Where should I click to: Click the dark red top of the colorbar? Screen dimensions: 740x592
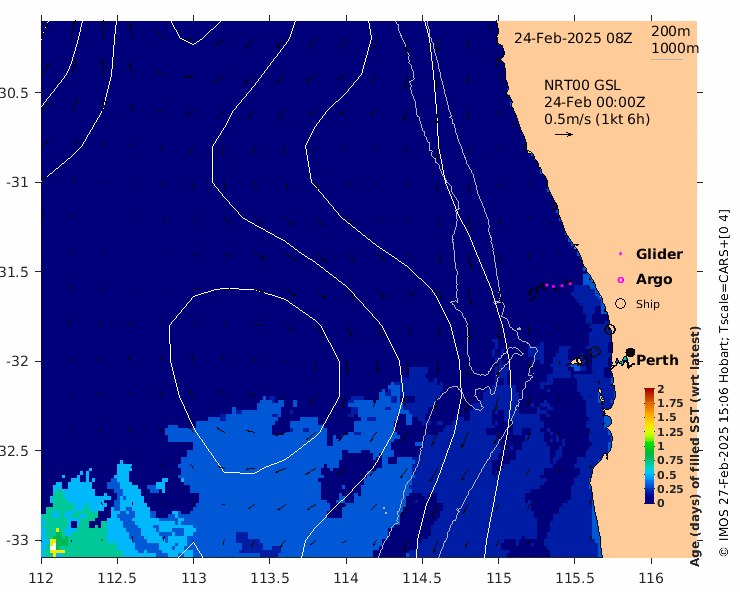pos(649,391)
